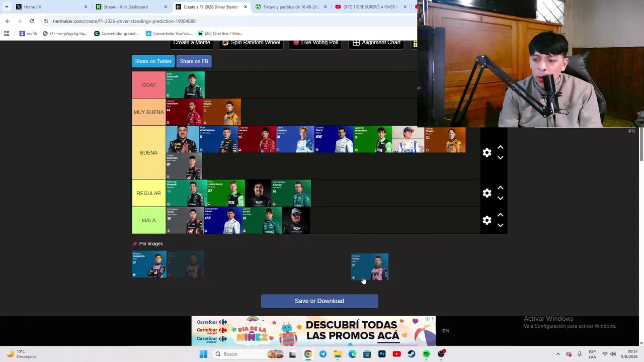Select the BUENA tier label
Image resolution: width=644 pixels, height=362 pixels.
tap(148, 152)
